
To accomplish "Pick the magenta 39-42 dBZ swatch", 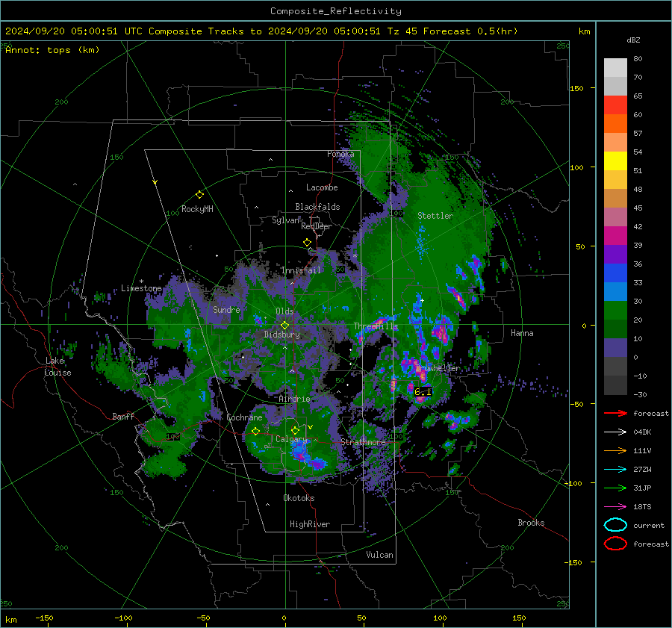I will [615, 235].
